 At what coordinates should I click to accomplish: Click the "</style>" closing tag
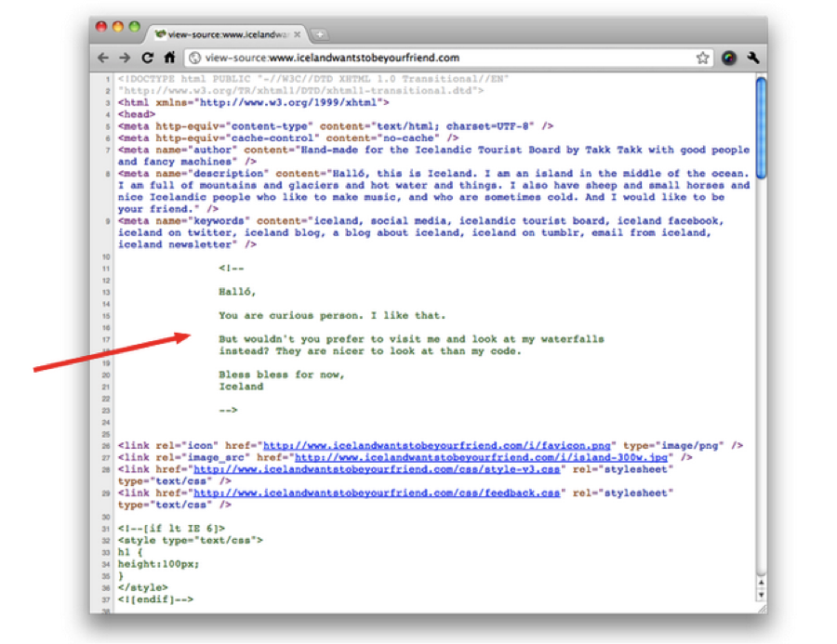[x=142, y=587]
